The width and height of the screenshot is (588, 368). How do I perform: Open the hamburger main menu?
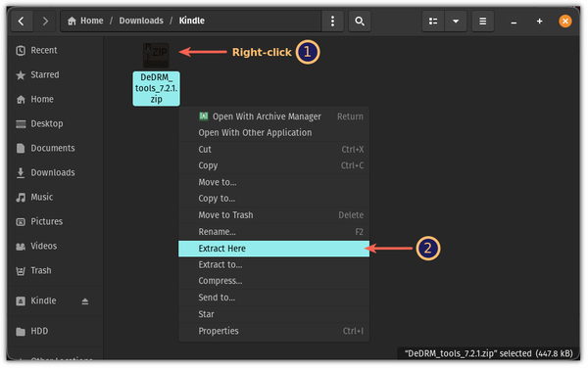pos(482,21)
